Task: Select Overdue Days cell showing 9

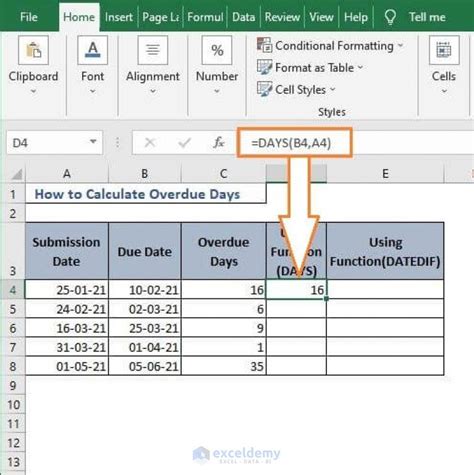Action: coord(224,328)
